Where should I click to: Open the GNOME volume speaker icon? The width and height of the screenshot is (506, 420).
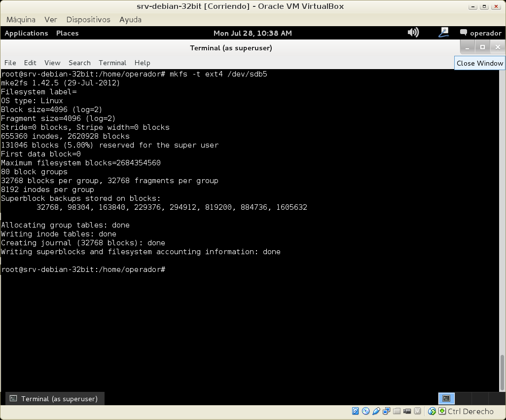(413, 33)
